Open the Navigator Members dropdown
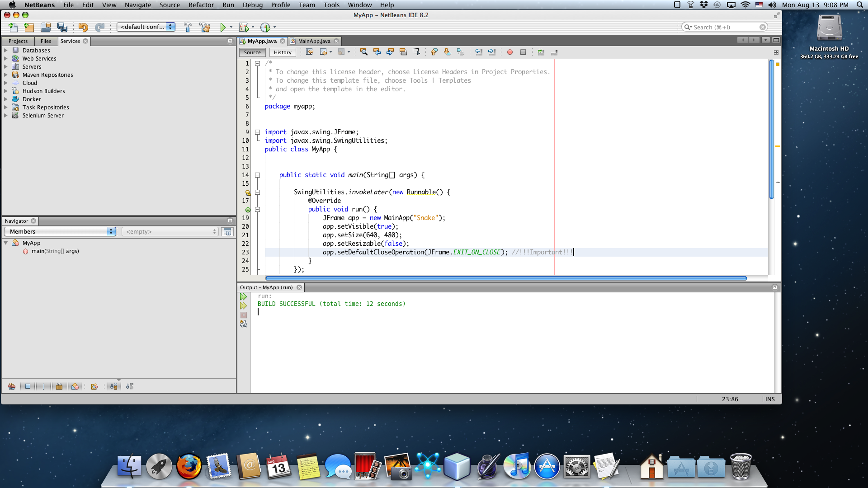Screen dimensions: 868x488 point(60,231)
